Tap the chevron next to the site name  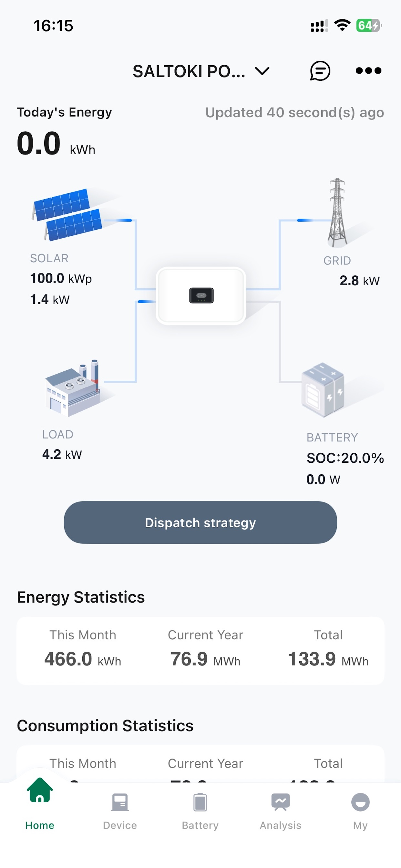[262, 71]
